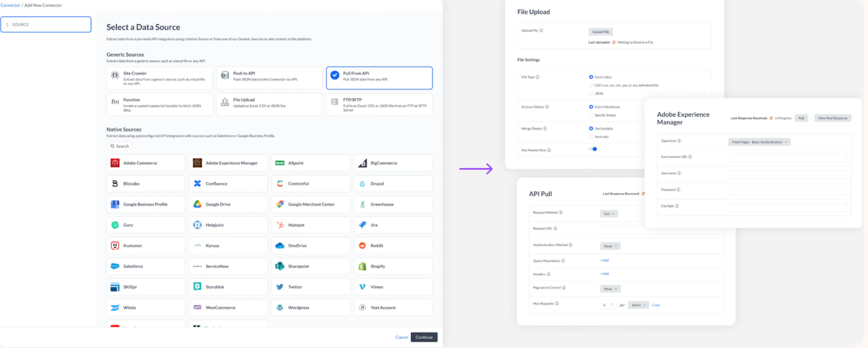Pick the Allpoint source icon
This screenshot has width=868, height=348.
click(280, 163)
